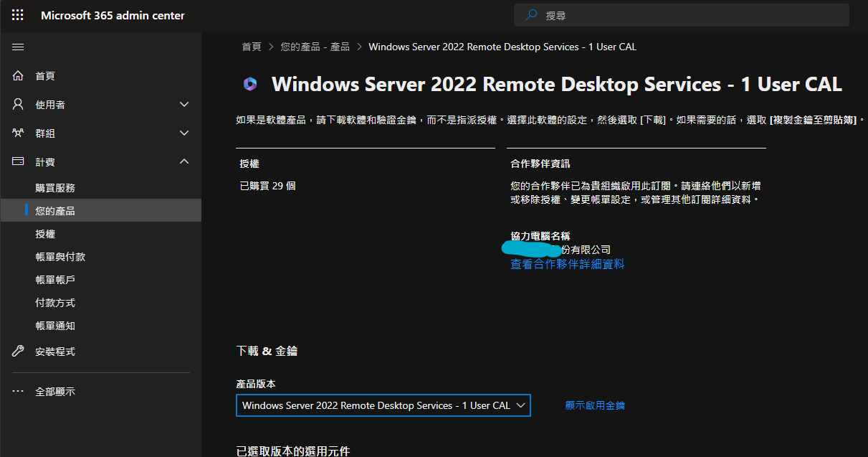Collapse the navigation menu hamburger icon
This screenshot has width=868, height=457.
click(18, 47)
